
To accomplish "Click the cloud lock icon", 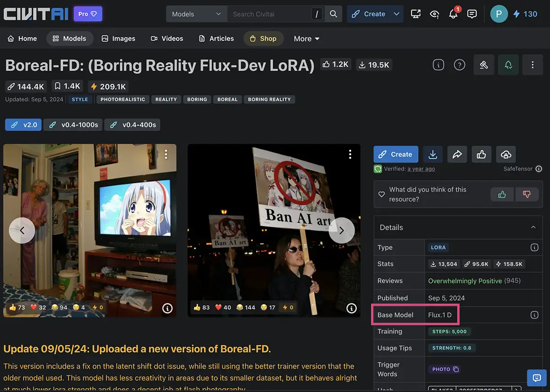I will pos(506,155).
